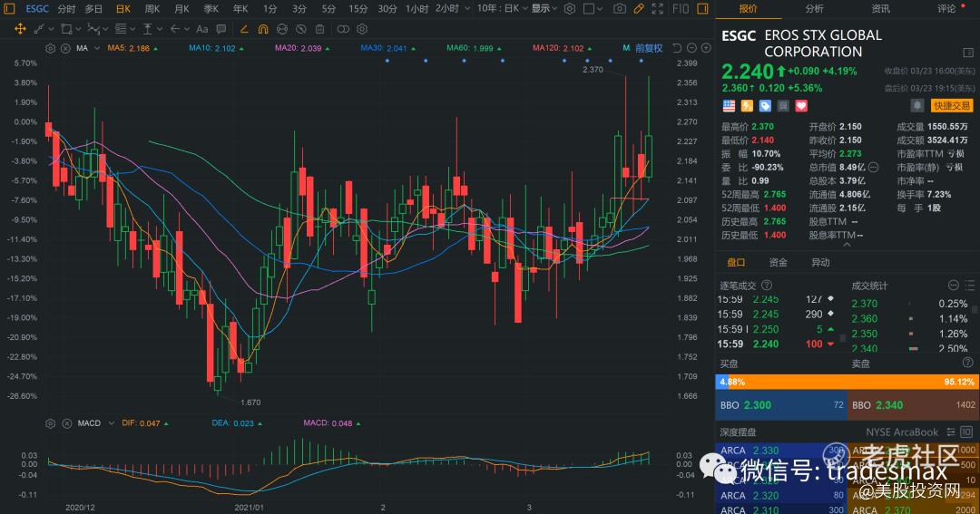Open the 分析 analysis tab
Image resolution: width=980 pixels, height=514 pixels.
(814, 9)
